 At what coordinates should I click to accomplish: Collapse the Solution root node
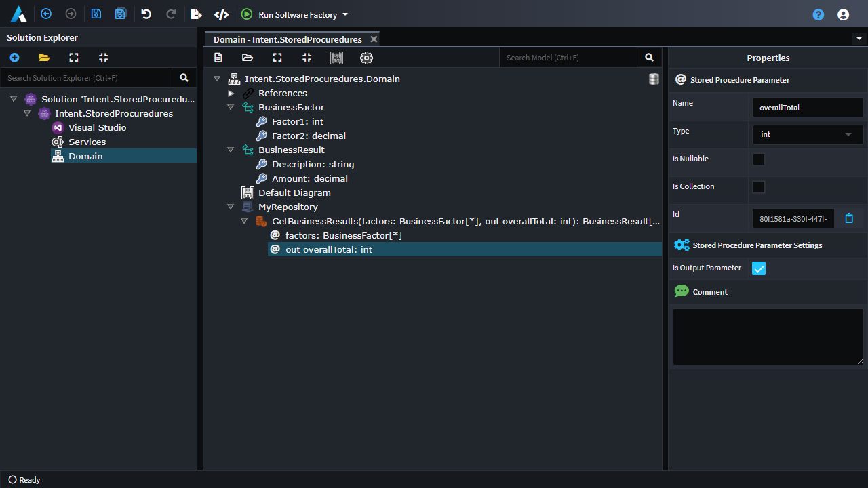click(14, 99)
